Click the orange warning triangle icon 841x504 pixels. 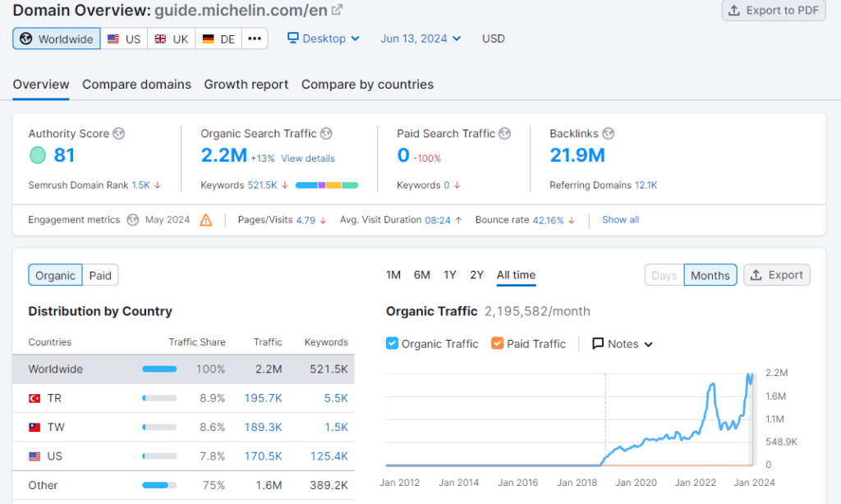tap(206, 220)
